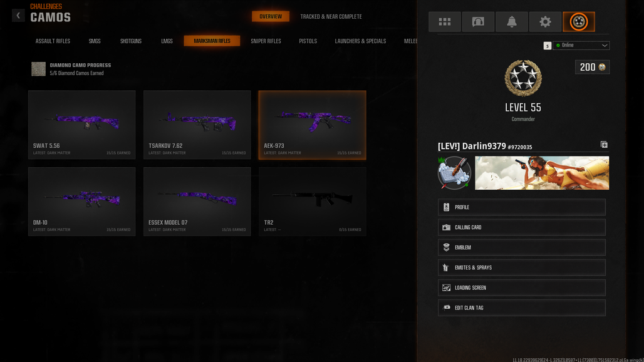Open the Loading Screen button

point(522,287)
